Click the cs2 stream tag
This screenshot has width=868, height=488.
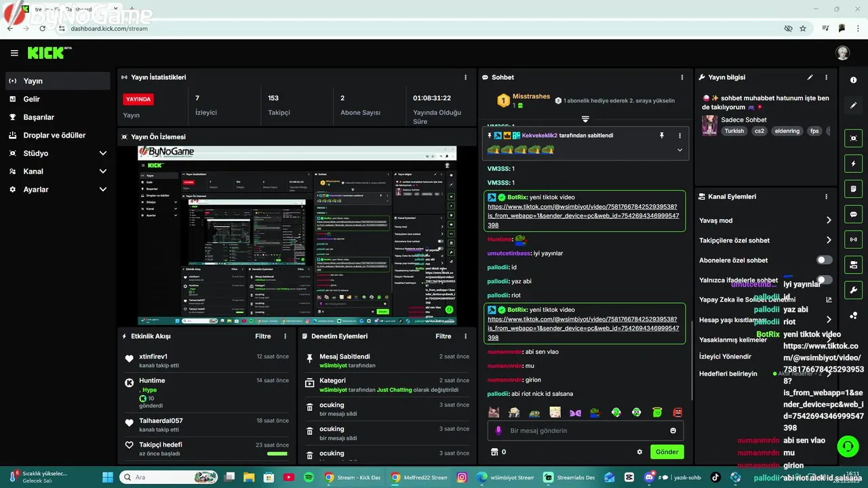759,131
